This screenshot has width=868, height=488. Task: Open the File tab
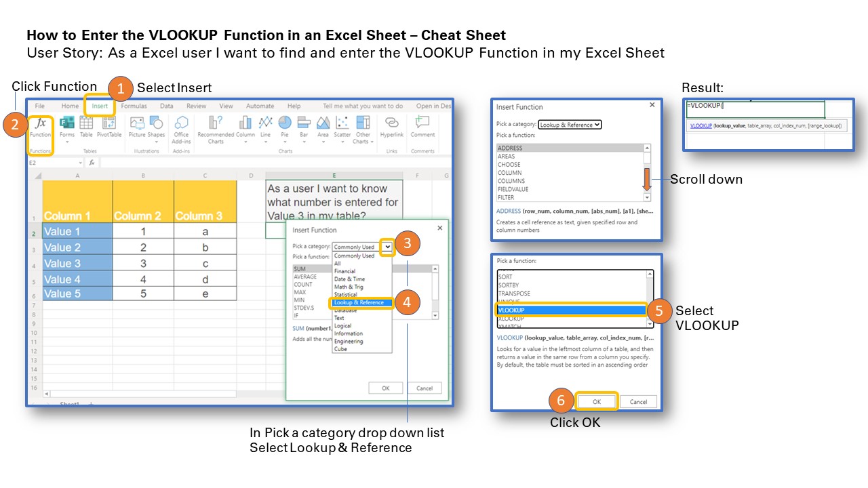pyautogui.click(x=40, y=106)
